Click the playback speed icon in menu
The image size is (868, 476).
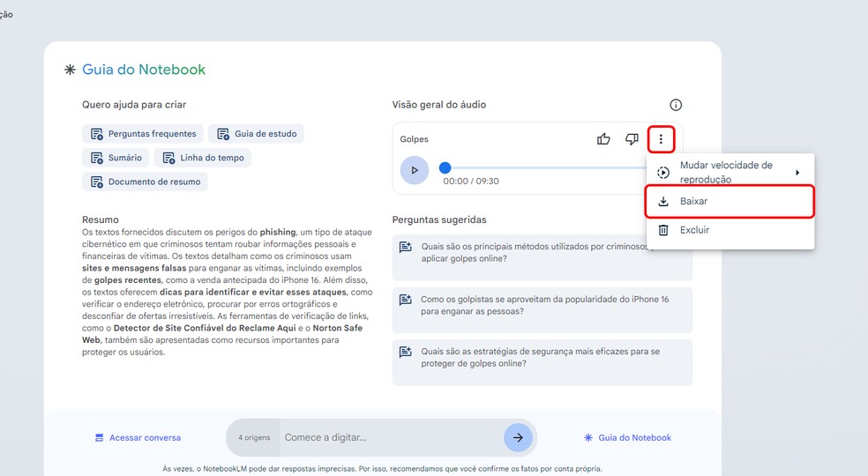(663, 173)
